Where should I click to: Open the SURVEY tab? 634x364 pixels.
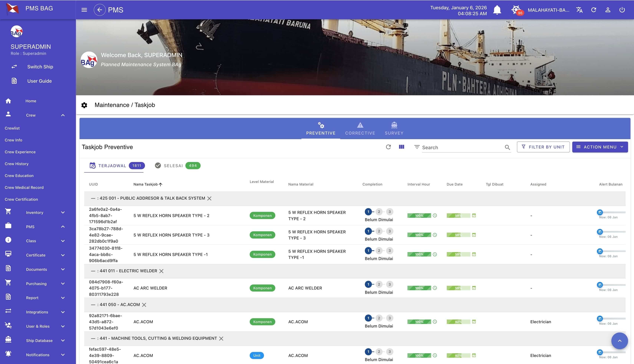click(x=394, y=128)
